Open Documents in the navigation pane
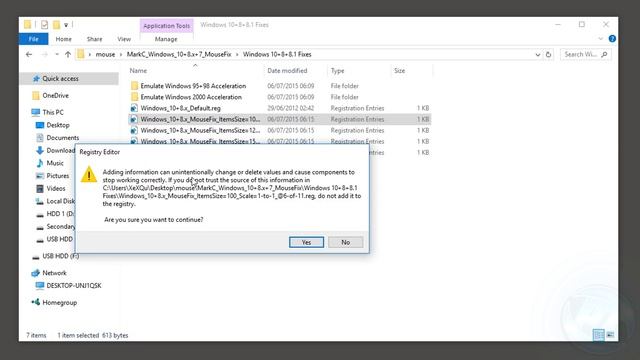The height and width of the screenshot is (360, 640). coord(62,138)
